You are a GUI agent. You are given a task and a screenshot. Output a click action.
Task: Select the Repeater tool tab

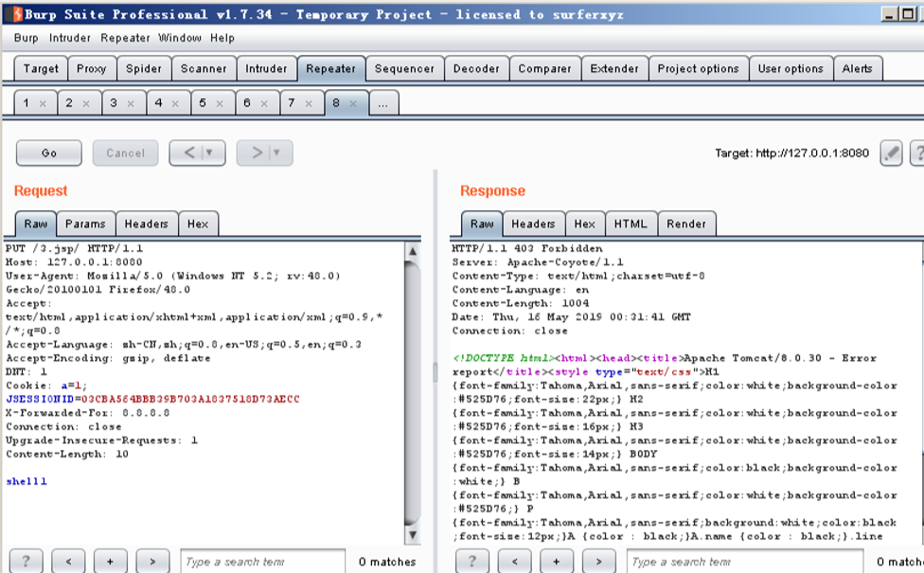click(x=330, y=68)
